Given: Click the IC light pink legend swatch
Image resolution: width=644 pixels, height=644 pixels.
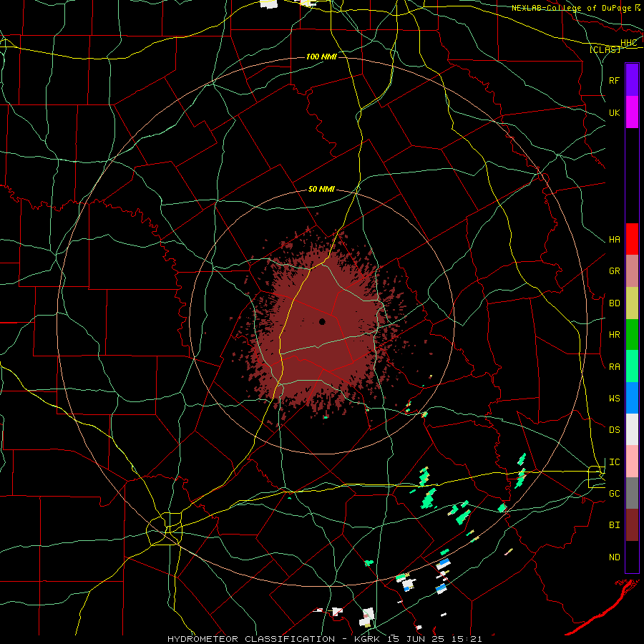Looking at the screenshot, I should [632, 462].
